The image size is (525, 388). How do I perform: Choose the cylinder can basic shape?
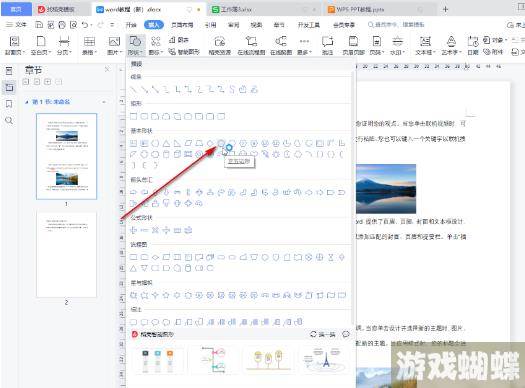pos(166,154)
